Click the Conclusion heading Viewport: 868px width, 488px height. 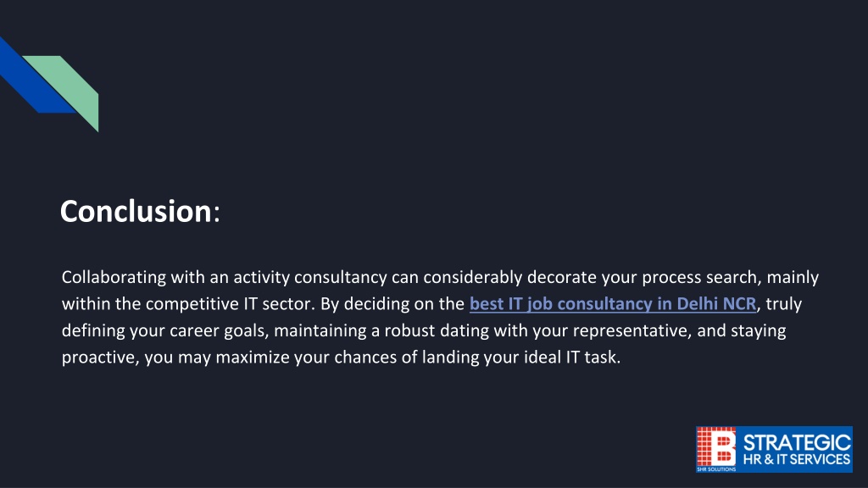pos(140,211)
